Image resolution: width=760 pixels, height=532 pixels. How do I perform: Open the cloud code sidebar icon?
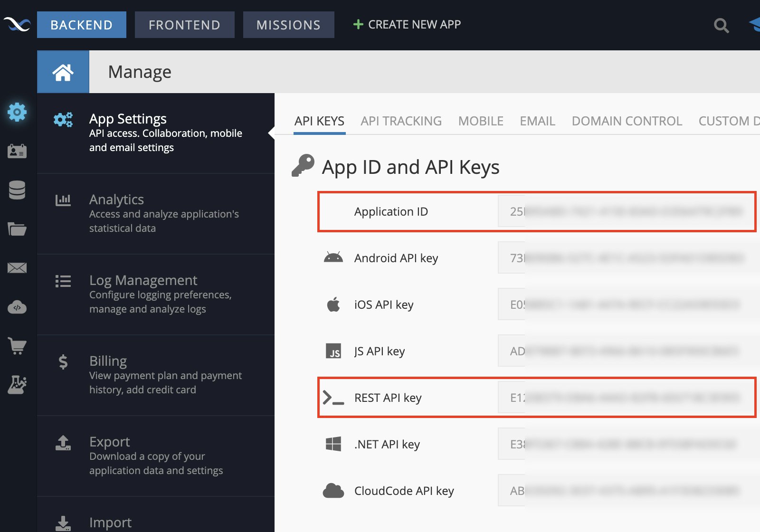coord(17,307)
